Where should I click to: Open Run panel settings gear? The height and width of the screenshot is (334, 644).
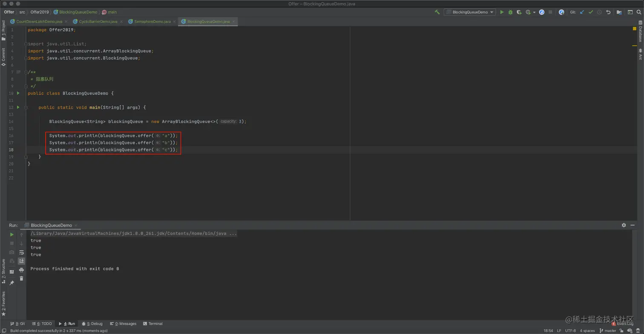coord(624,225)
